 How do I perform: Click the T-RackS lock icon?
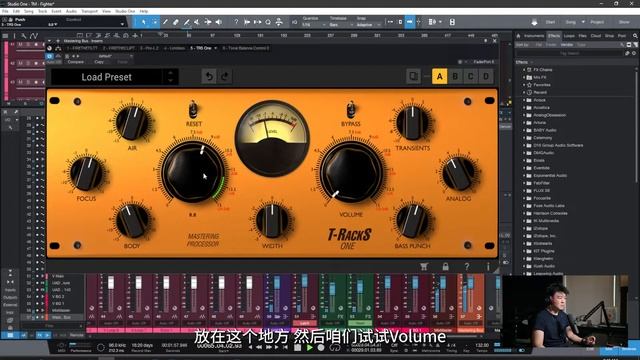click(x=445, y=267)
